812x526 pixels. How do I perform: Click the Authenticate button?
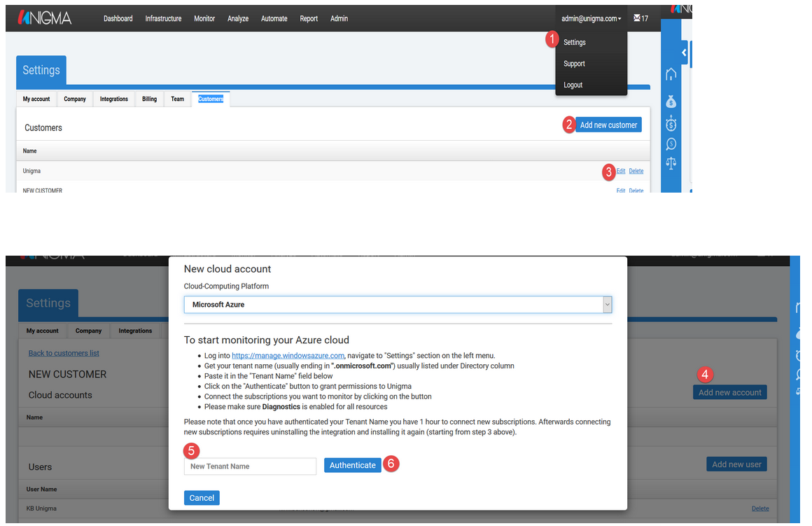pos(353,465)
